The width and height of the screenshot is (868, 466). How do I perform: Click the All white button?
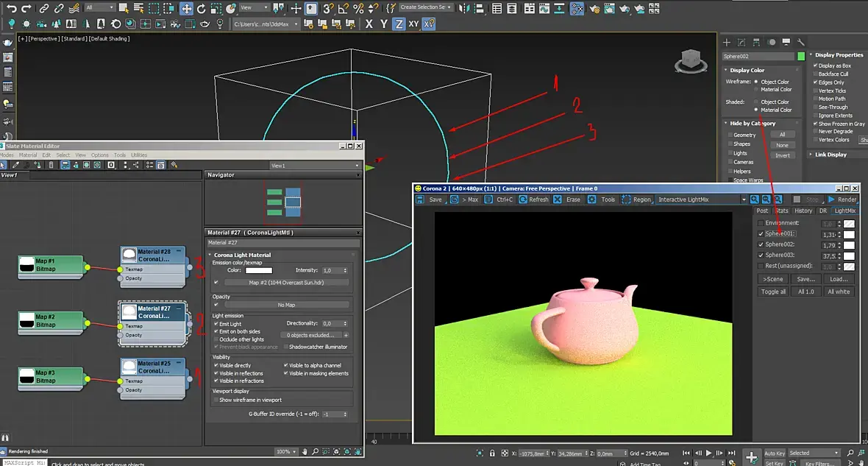click(839, 292)
